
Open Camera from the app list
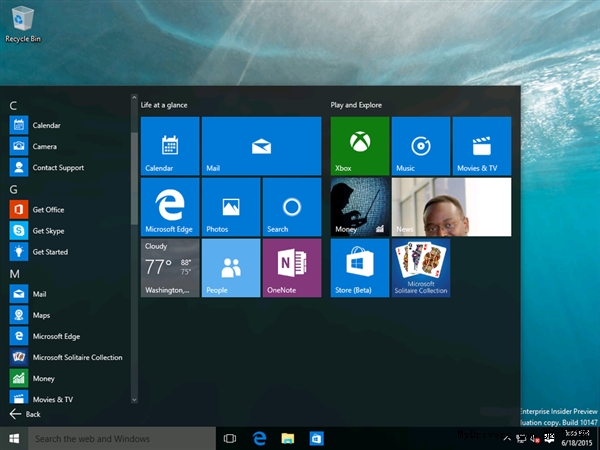point(69,146)
